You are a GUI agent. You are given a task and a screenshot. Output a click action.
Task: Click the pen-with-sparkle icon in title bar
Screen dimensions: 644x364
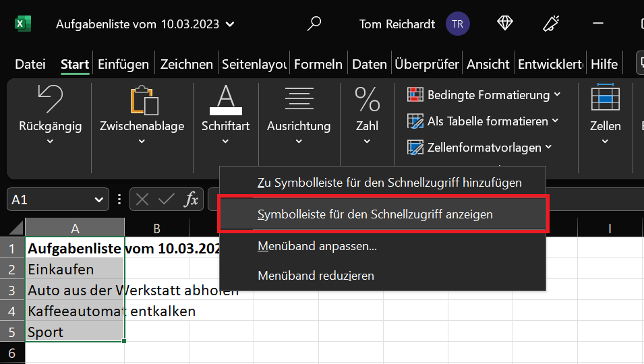pyautogui.click(x=551, y=24)
